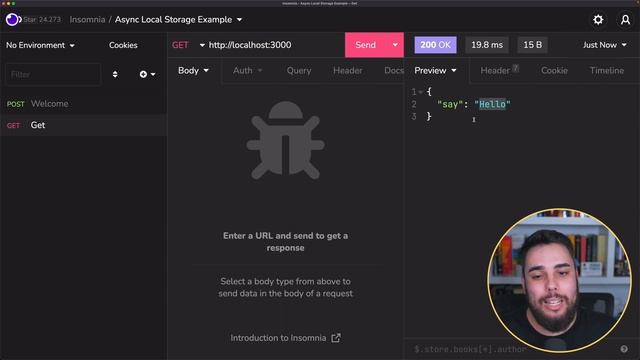Open the Cookies manager
Screen dimensions: 640x360
click(123, 45)
